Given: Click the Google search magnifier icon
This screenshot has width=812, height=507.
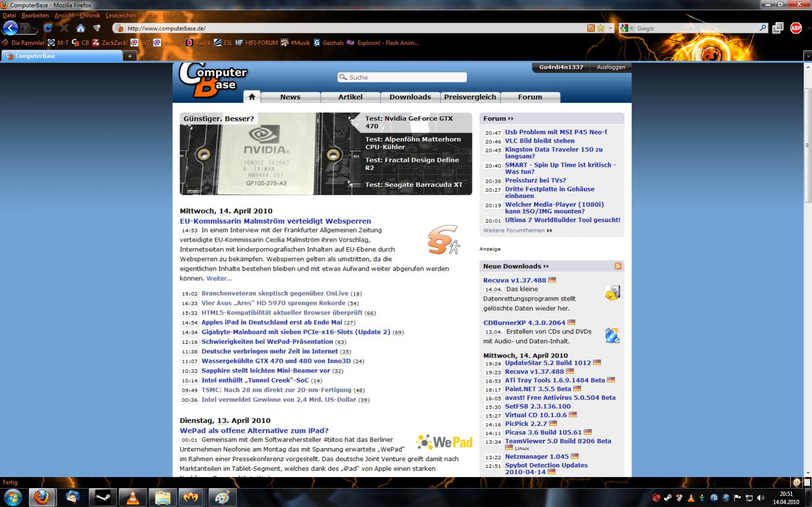Looking at the screenshot, I should tap(763, 28).
